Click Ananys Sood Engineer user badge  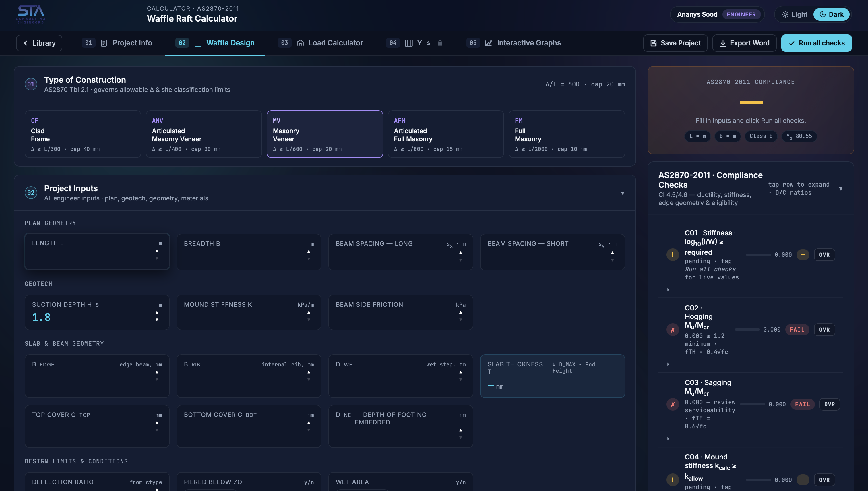pyautogui.click(x=717, y=15)
